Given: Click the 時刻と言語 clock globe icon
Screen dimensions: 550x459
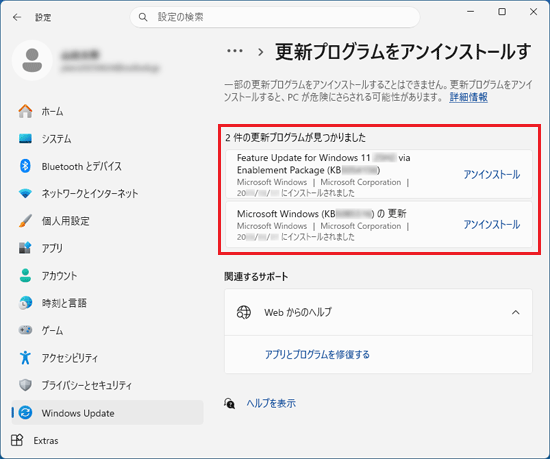Looking at the screenshot, I should click(25, 303).
